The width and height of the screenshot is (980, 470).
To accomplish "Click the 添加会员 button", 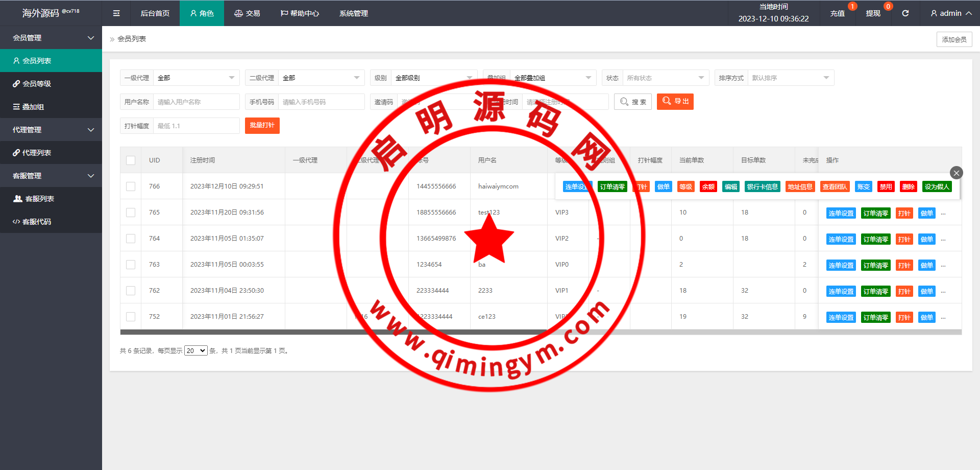I will coord(953,39).
